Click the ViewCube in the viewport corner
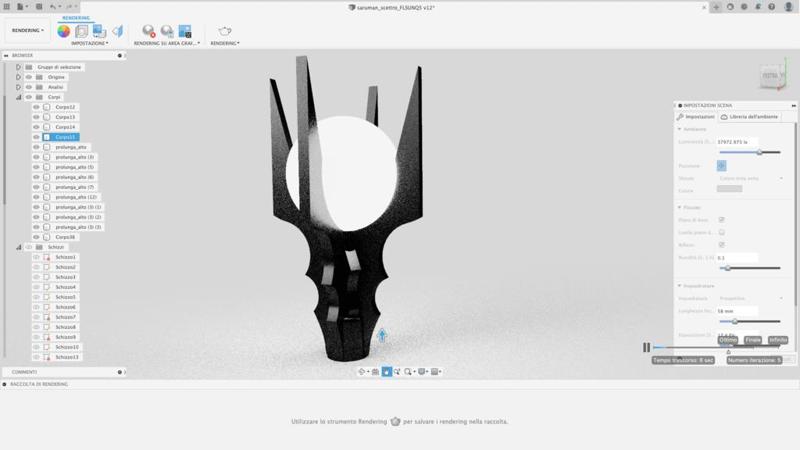This screenshot has height=450, width=800. [x=772, y=76]
